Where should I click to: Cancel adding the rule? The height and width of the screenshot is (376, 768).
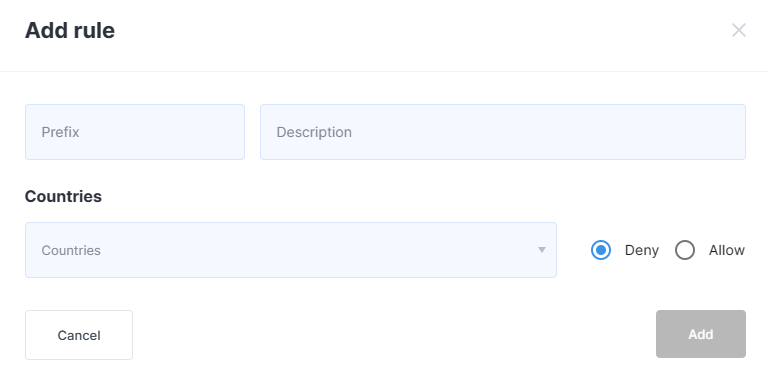tap(79, 335)
